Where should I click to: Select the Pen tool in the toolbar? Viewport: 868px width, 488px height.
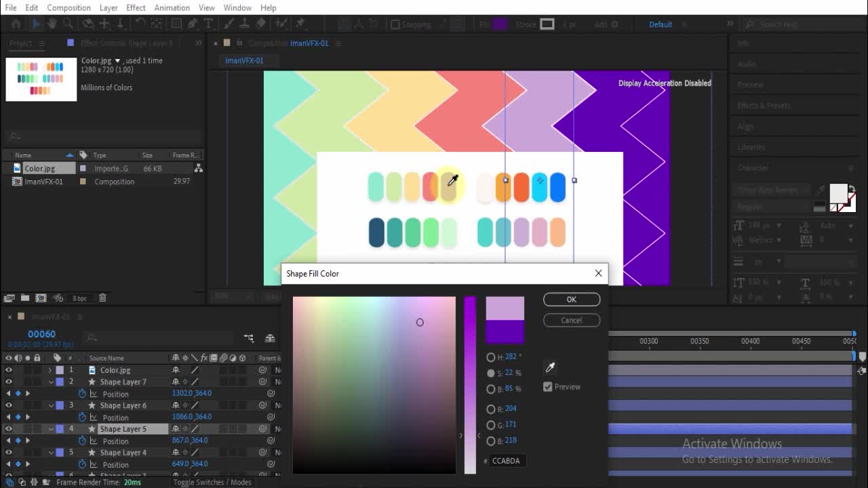click(193, 24)
